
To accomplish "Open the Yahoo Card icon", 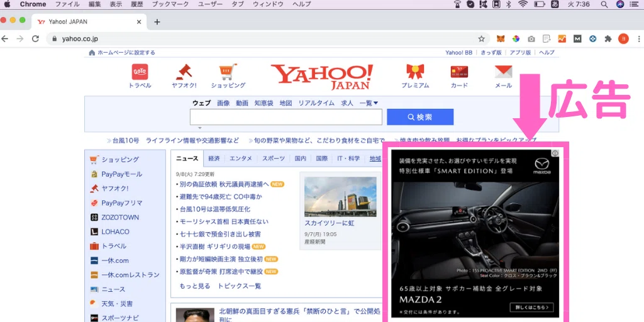I will tap(459, 72).
